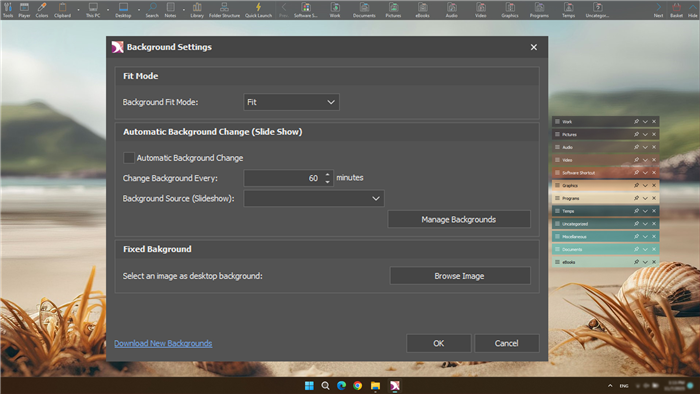Screen dimensions: 700x394
Task: Expand the Software Shortcut box chevron
Action: point(645,173)
